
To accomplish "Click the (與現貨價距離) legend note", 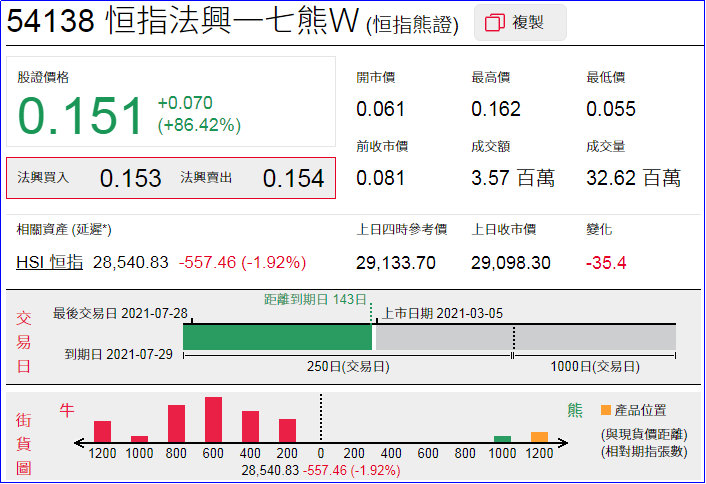I will tap(644, 434).
